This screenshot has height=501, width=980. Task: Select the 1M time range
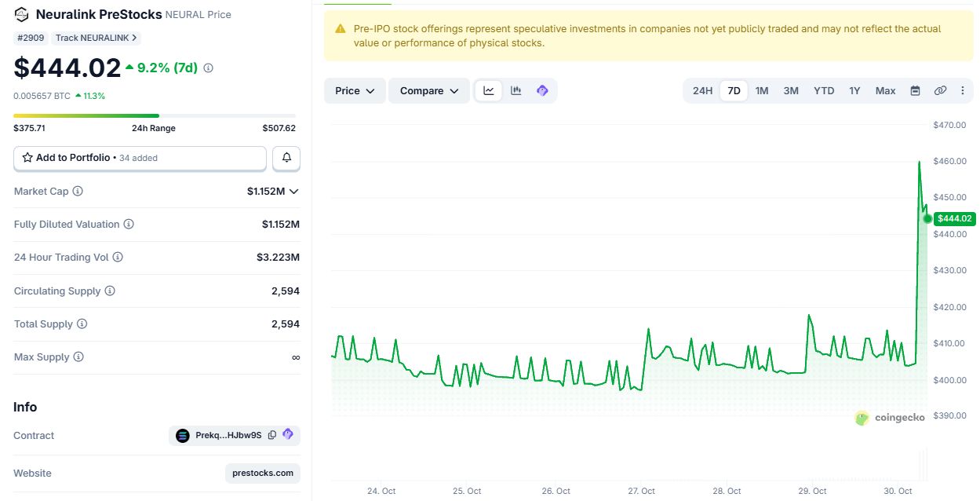click(762, 91)
